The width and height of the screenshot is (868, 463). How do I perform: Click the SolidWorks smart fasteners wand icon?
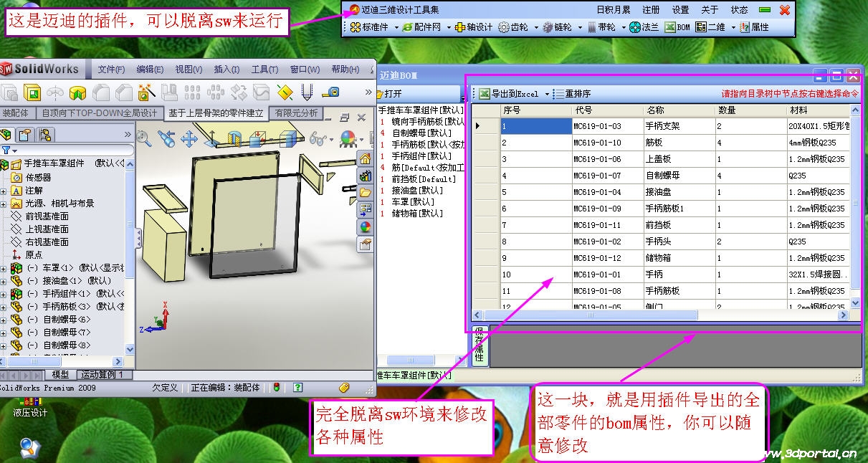(x=147, y=92)
